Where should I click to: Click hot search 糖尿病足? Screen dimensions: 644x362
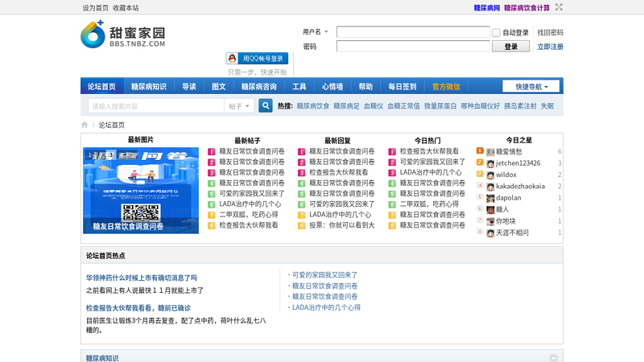click(x=346, y=106)
